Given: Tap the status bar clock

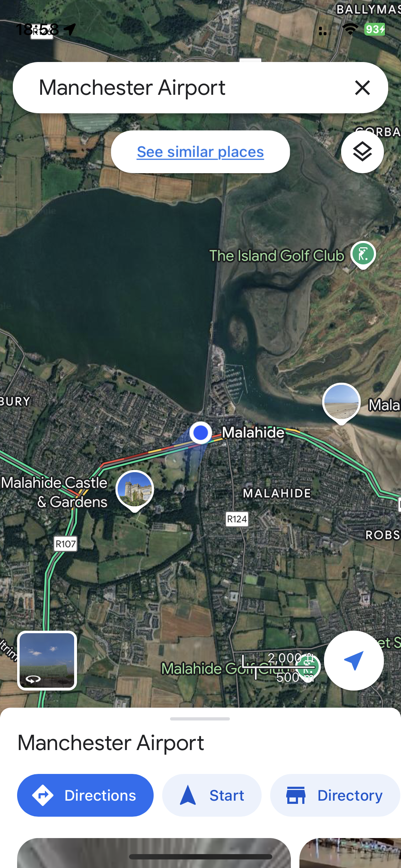Looking at the screenshot, I should point(37,29).
